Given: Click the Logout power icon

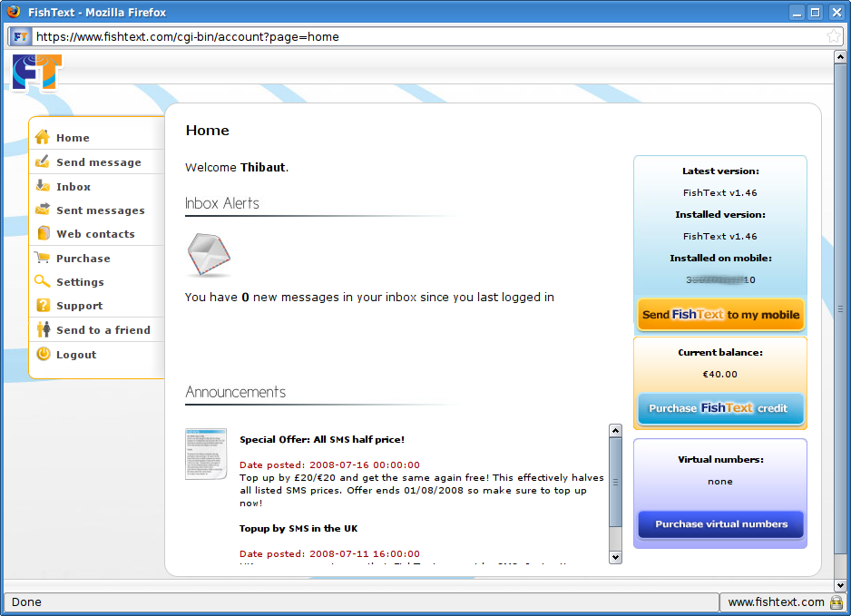Looking at the screenshot, I should [42, 355].
